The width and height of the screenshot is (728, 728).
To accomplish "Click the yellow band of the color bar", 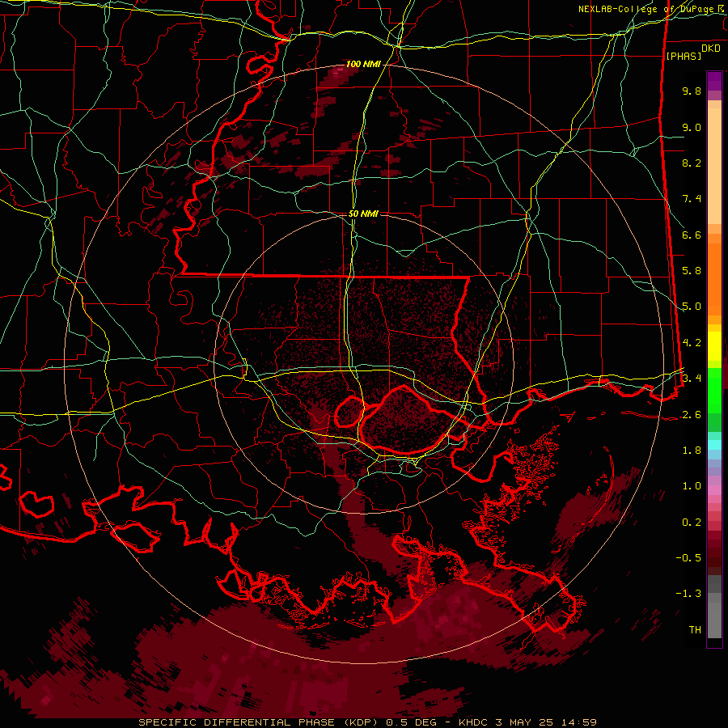I will [x=714, y=346].
